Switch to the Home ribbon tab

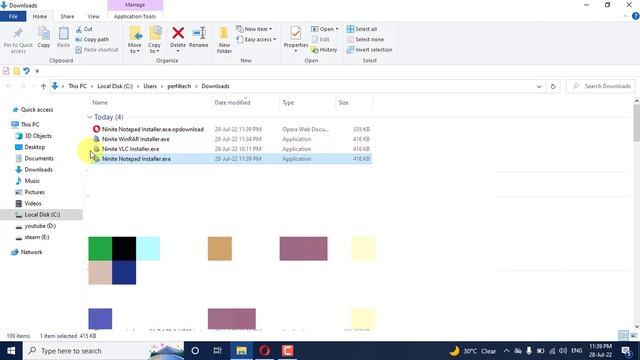(x=40, y=16)
